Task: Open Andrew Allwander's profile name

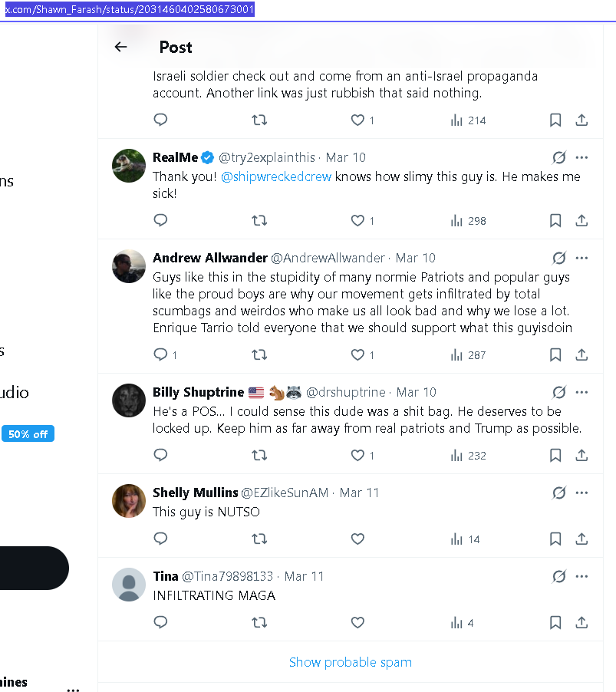Action: [x=209, y=258]
